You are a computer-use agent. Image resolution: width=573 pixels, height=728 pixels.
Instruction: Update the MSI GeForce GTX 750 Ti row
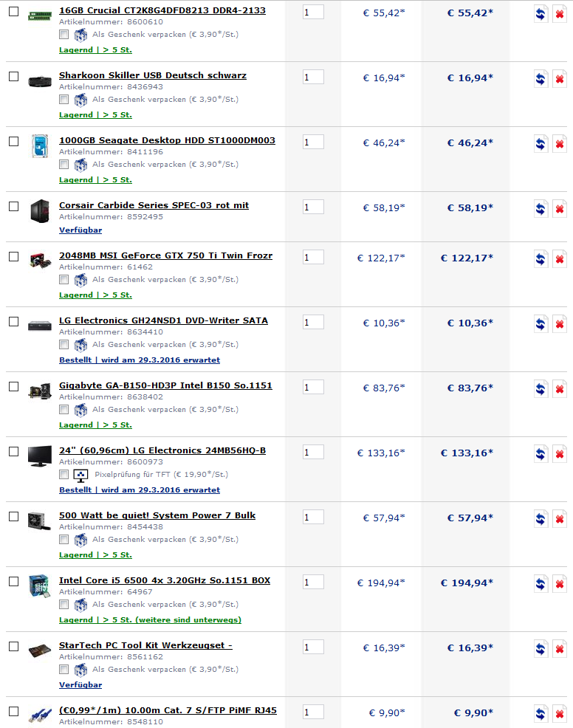click(541, 259)
